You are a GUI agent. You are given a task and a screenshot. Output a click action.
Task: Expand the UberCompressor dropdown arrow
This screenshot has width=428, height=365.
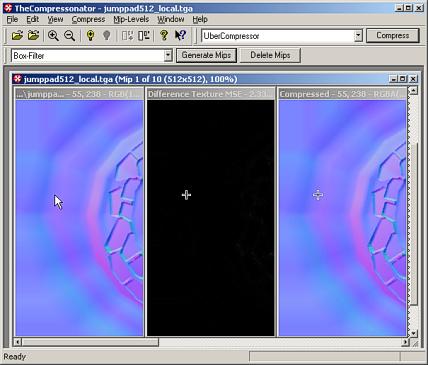(x=358, y=36)
